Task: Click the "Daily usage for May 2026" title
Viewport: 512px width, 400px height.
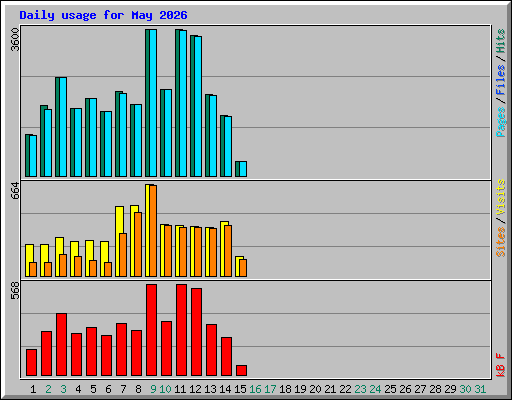Action: pos(103,15)
